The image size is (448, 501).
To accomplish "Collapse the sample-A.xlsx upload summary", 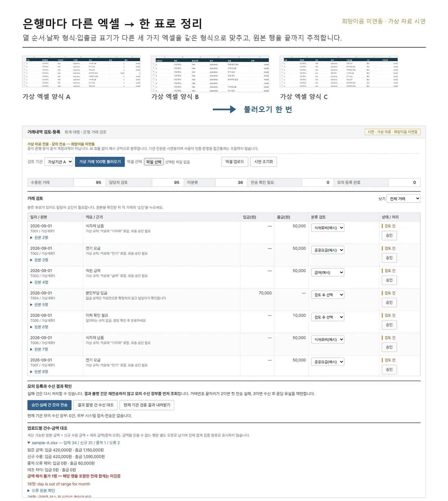I will coord(74,443).
